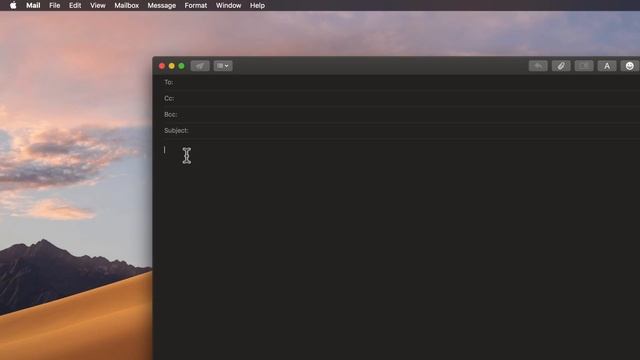This screenshot has height=360, width=640.
Task: Open the Window menu
Action: 228,5
